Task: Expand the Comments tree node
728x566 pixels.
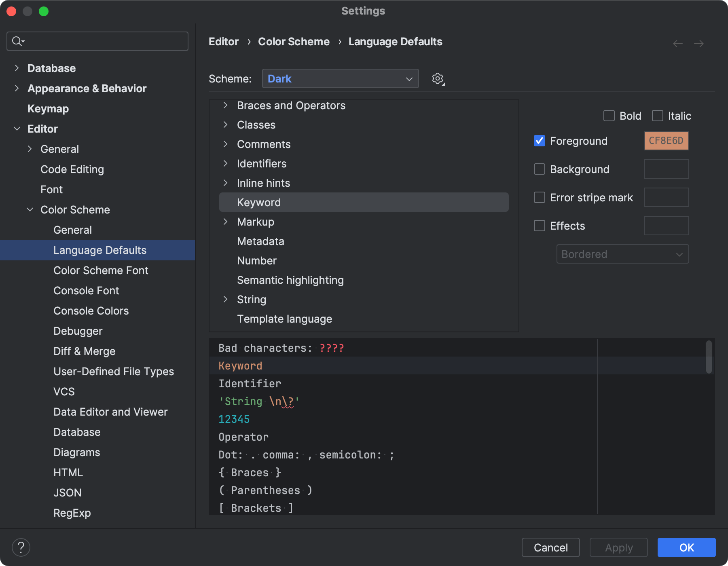Action: tap(225, 144)
